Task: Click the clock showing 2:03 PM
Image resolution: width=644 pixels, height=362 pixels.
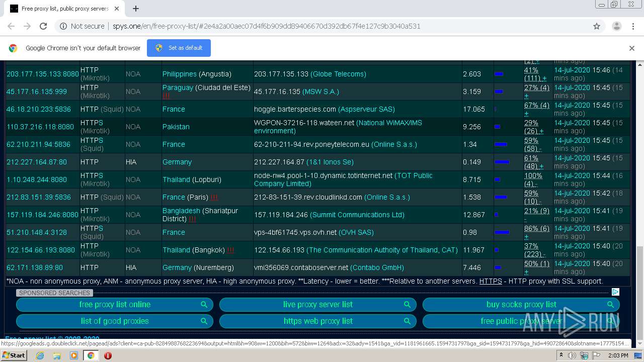Action: tap(618, 355)
